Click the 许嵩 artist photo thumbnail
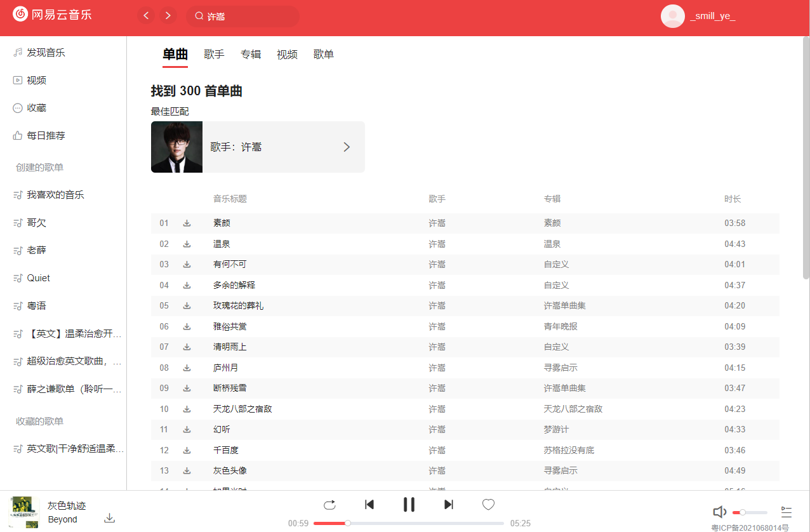810x532 pixels. pos(176,147)
